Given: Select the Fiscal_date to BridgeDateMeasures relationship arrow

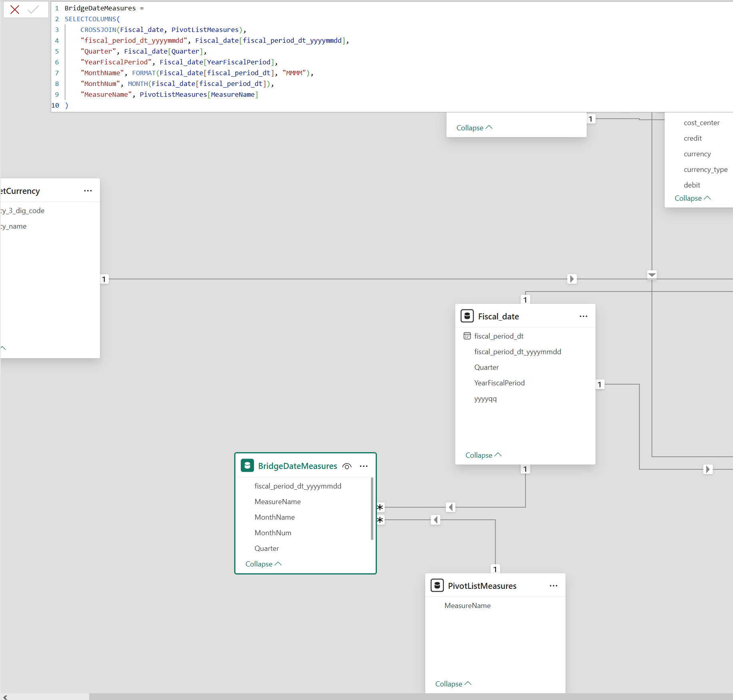Looking at the screenshot, I should coord(451,507).
